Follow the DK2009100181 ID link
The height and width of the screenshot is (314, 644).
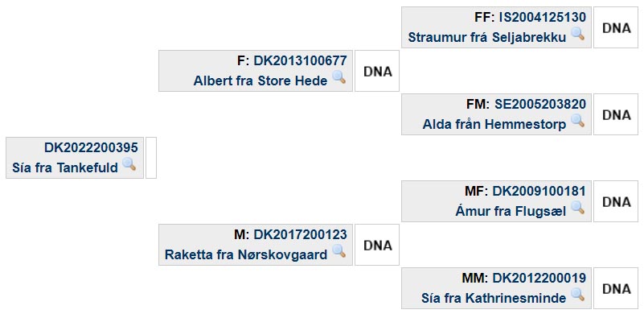pos(539,192)
